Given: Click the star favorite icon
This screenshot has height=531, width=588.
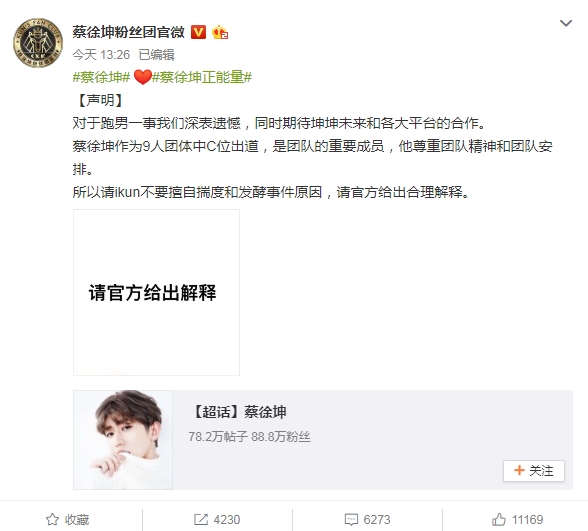Looking at the screenshot, I should coord(52,520).
